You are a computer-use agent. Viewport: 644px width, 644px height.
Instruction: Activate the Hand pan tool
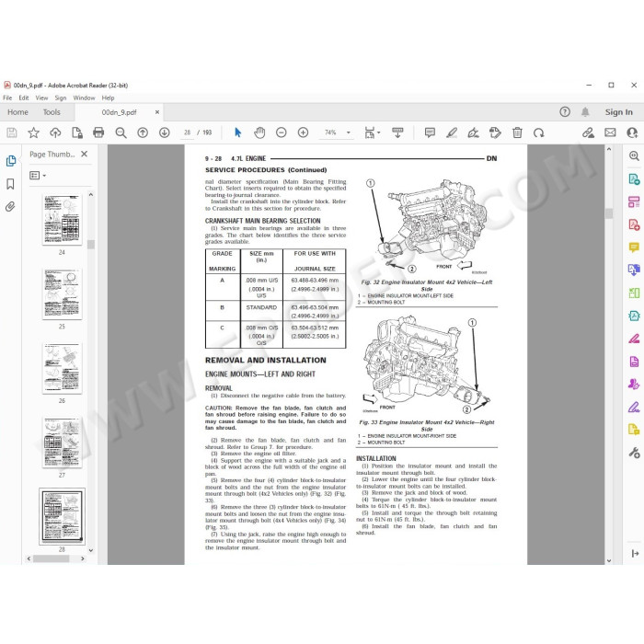pyautogui.click(x=259, y=132)
